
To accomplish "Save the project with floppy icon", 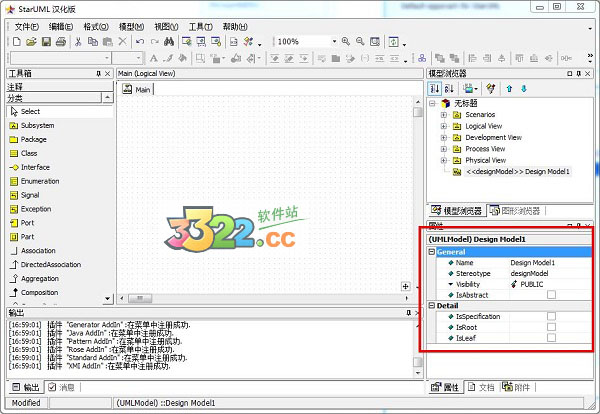I will (46, 42).
